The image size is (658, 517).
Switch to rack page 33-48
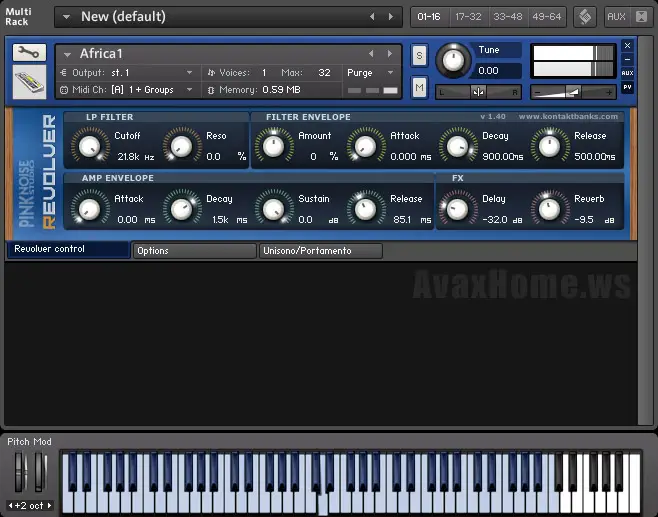pos(508,17)
